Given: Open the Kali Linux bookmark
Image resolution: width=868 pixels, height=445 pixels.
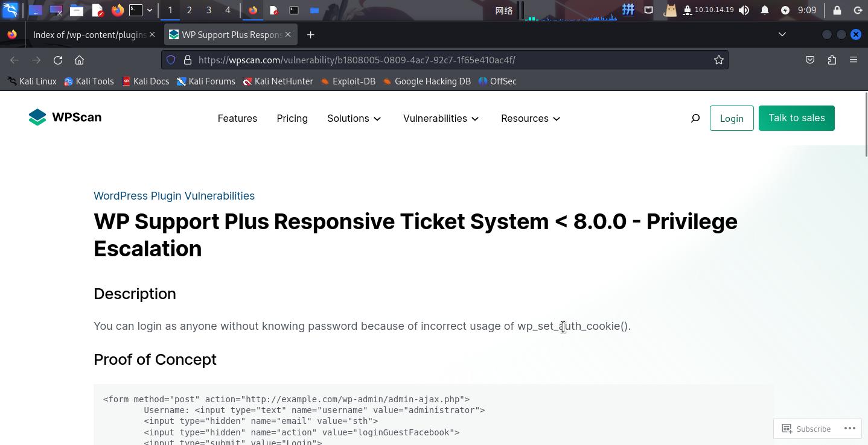Looking at the screenshot, I should coord(31,81).
